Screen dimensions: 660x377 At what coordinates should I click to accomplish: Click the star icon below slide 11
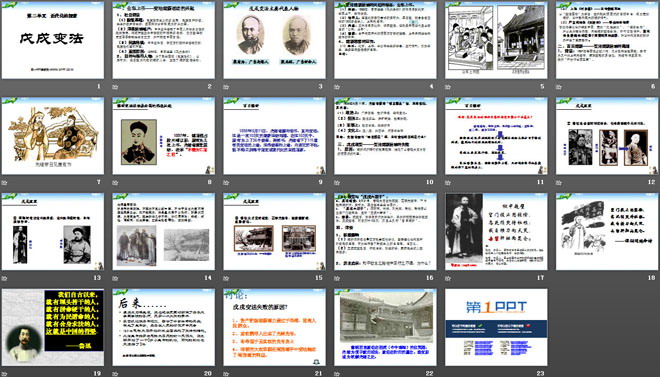coord(447,183)
